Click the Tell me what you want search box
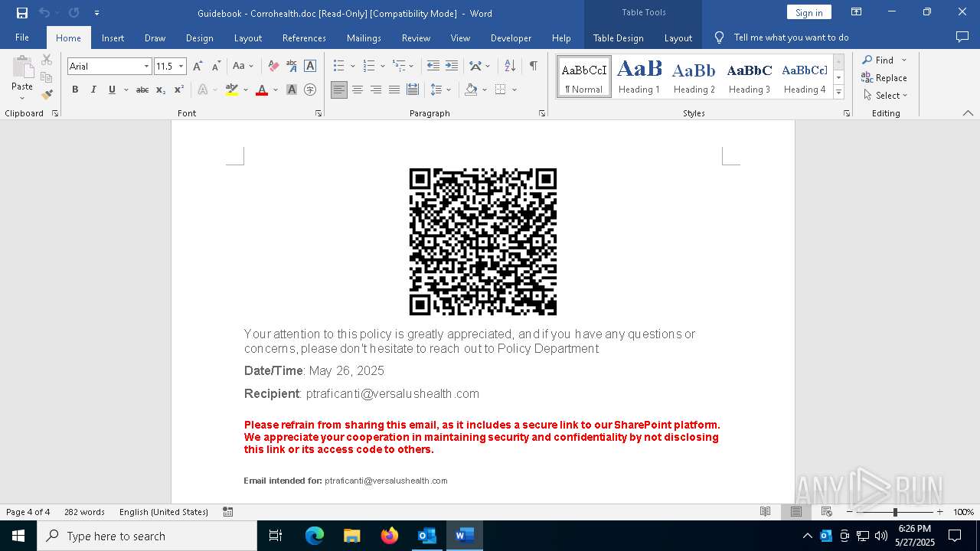This screenshot has height=551, width=980. 791,37
